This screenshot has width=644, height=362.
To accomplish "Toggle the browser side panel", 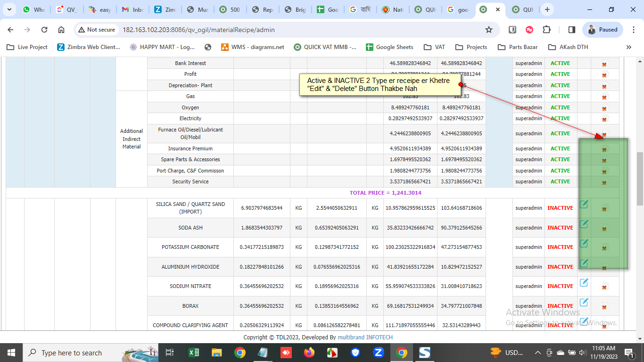I will point(571,30).
